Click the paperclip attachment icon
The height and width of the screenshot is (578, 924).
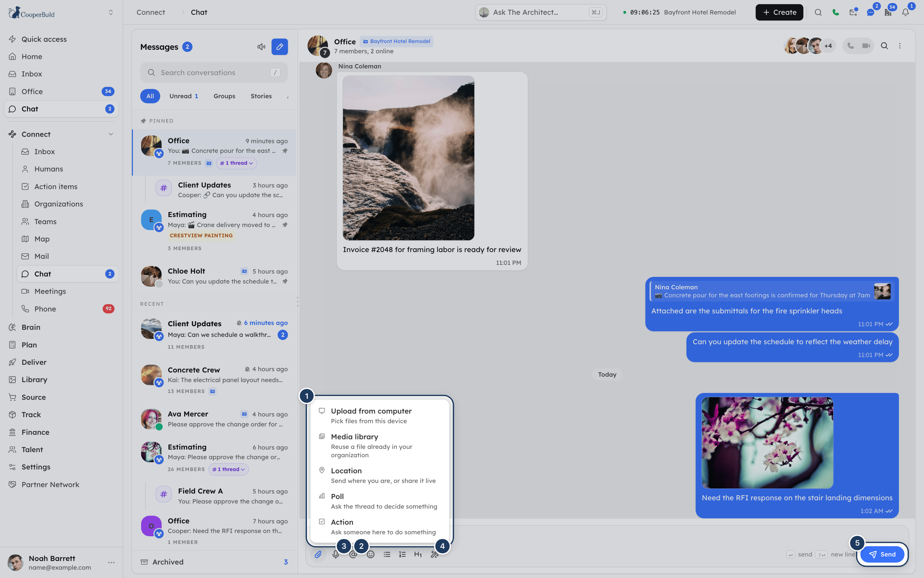tap(318, 554)
